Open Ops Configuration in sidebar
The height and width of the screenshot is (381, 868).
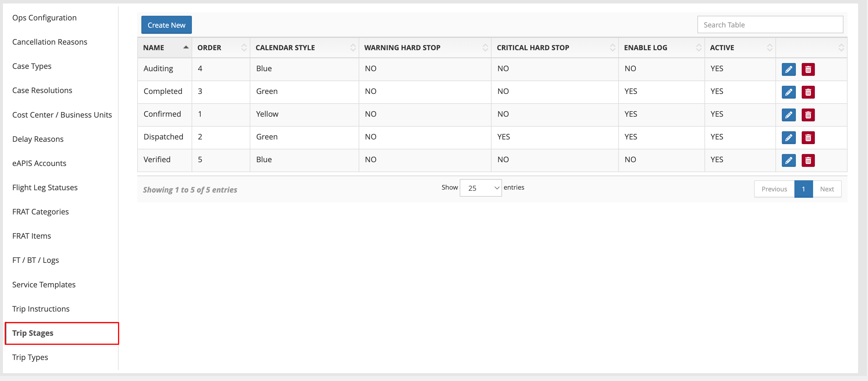click(x=44, y=18)
